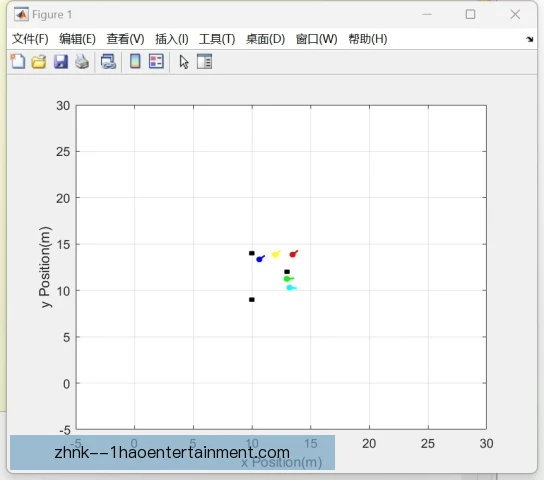
Task: Click the Link Plot toolbar icon
Action: pos(108,62)
